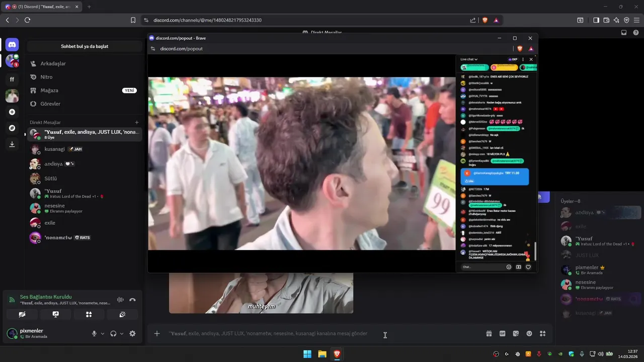
Task: Close the live chat panel
Action: coord(531,59)
